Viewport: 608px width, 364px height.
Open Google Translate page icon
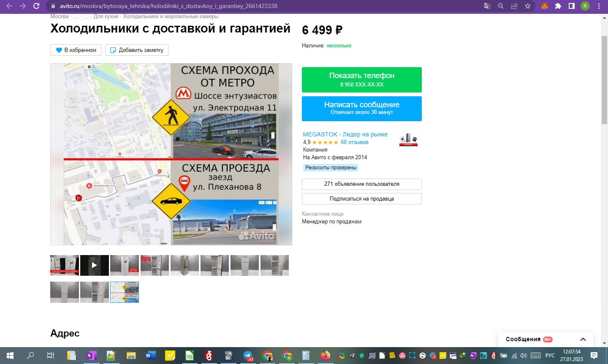[487, 6]
